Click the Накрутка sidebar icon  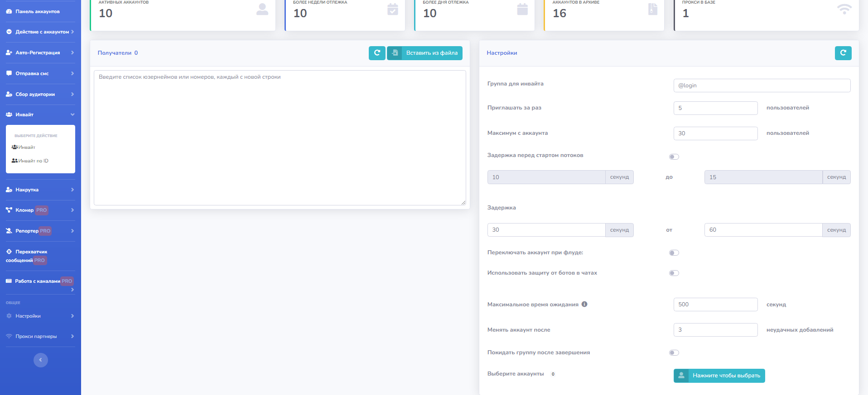9,190
